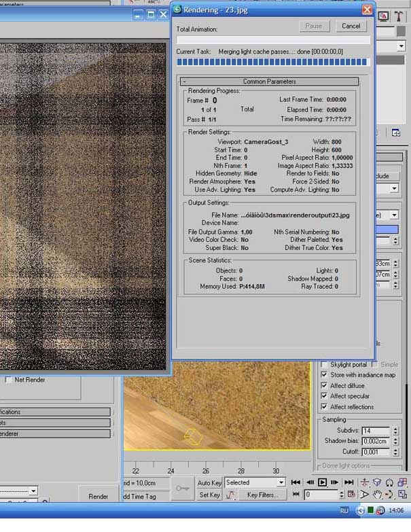Toggle the Store with irradiance map checkbox

coord(324,374)
